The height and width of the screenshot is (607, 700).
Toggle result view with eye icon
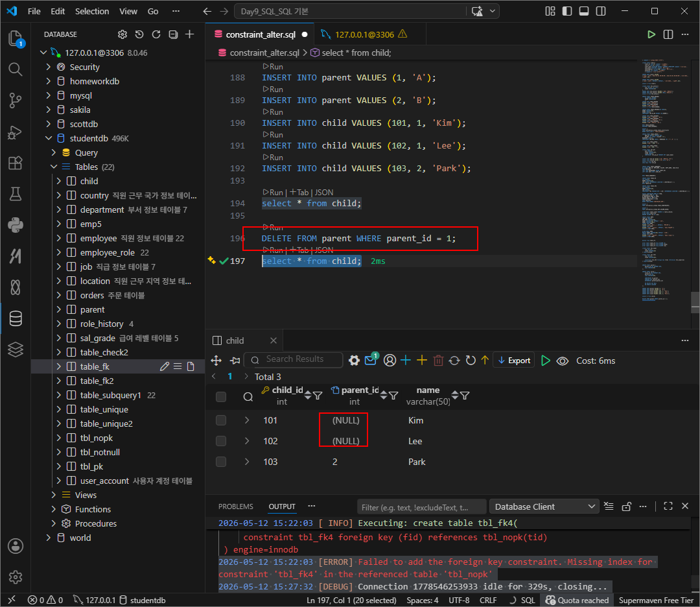pos(563,361)
